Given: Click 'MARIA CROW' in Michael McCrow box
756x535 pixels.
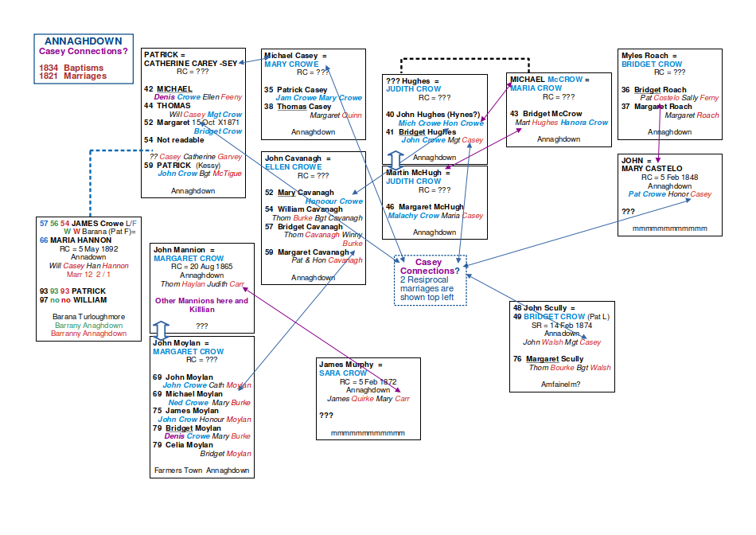Looking at the screenshot, I should (536, 88).
